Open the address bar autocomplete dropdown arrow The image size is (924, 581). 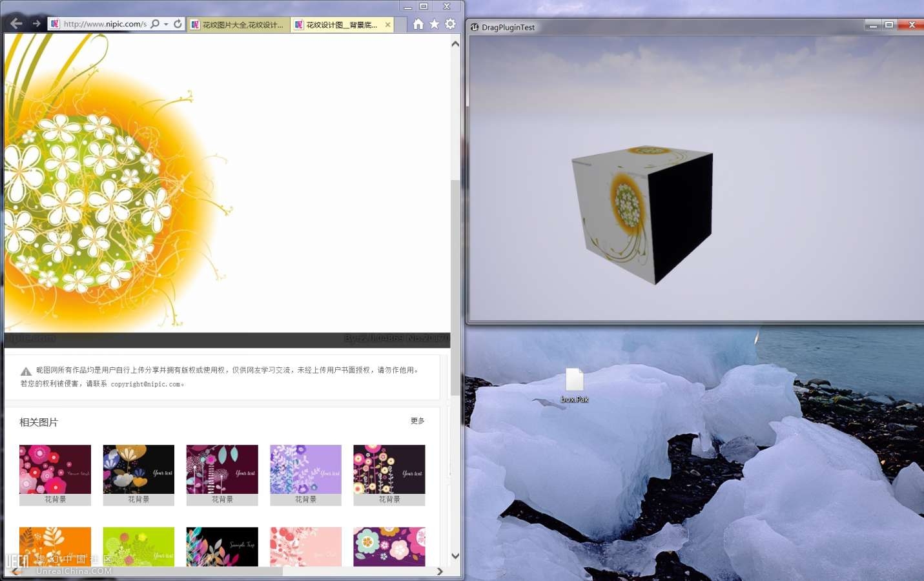point(166,24)
